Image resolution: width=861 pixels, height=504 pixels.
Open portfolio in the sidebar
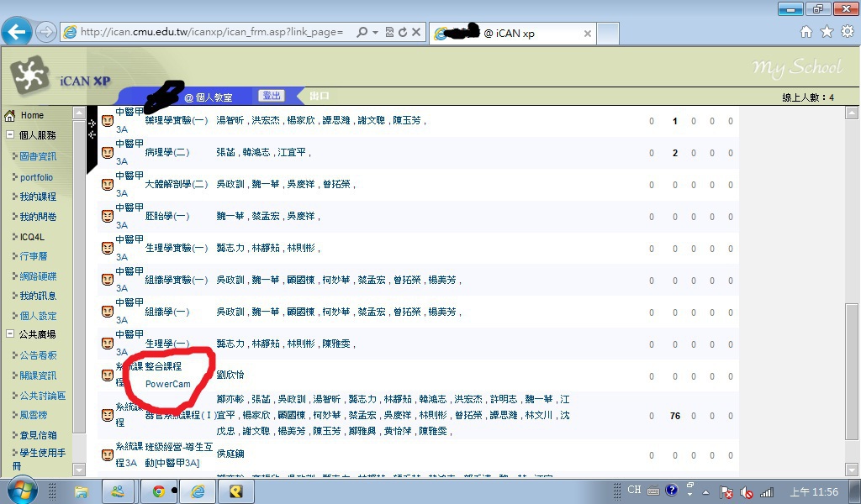[36, 177]
